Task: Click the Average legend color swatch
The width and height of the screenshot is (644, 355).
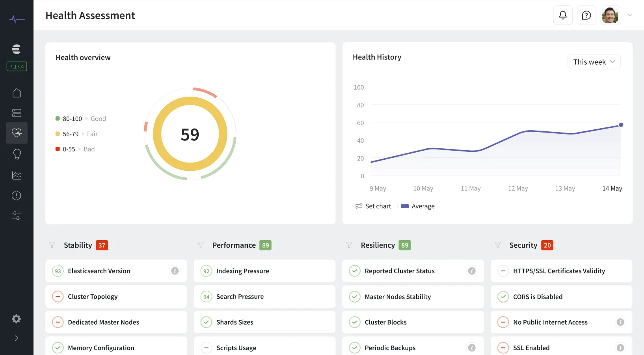Action: coord(405,206)
